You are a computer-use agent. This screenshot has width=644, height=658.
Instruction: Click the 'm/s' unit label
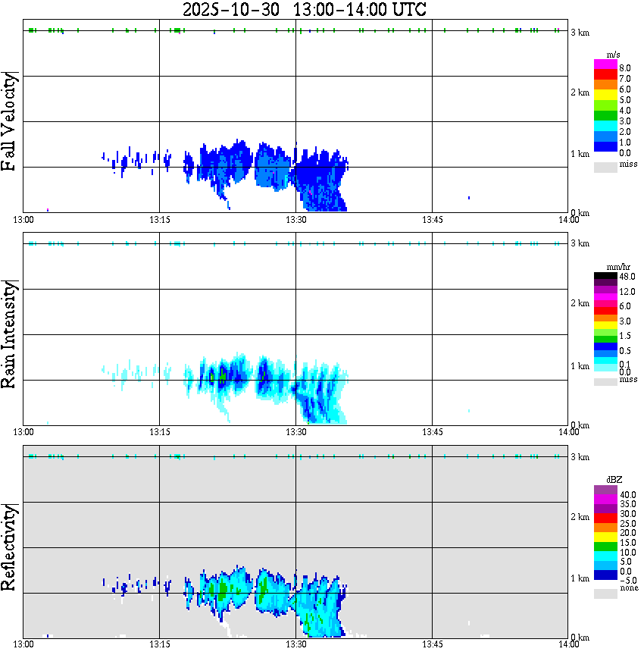tap(613, 55)
